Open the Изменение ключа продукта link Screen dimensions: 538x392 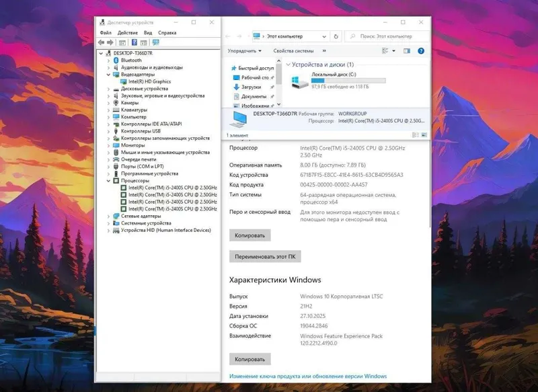coord(308,377)
